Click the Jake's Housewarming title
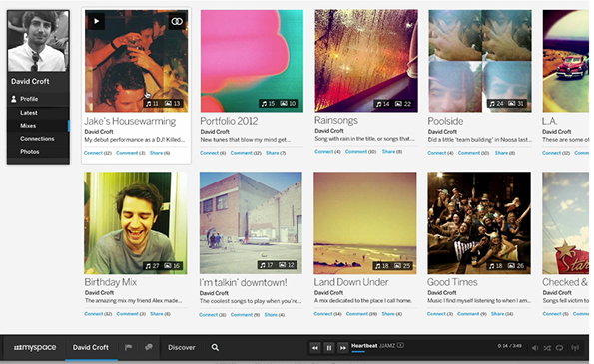Viewport: 594px width, 364px height. point(130,121)
